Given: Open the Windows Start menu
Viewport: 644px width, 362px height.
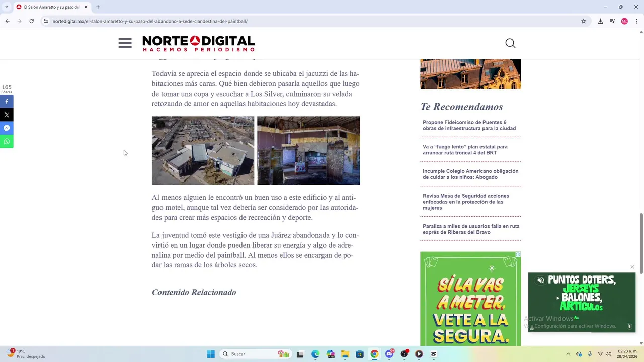Looking at the screenshot, I should 211,354.
